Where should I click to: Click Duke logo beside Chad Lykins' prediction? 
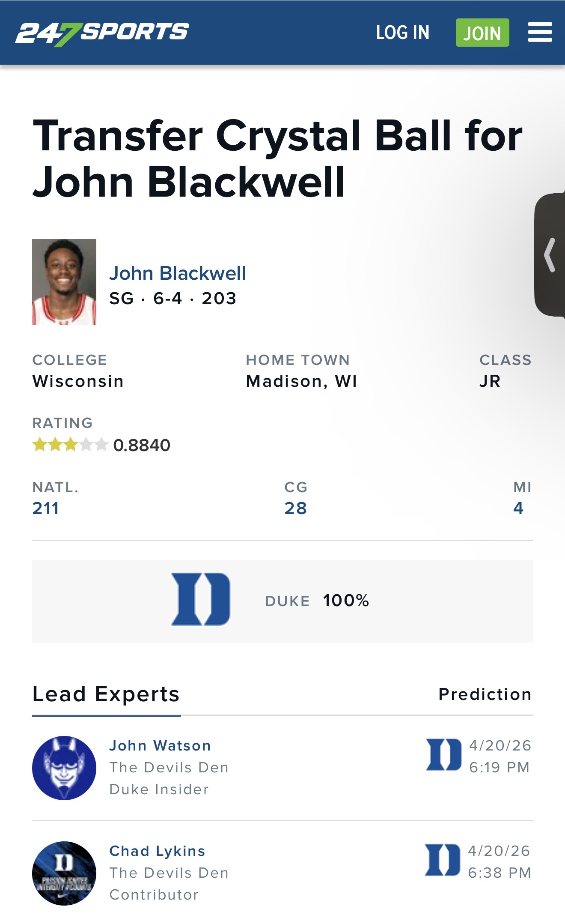(443, 860)
